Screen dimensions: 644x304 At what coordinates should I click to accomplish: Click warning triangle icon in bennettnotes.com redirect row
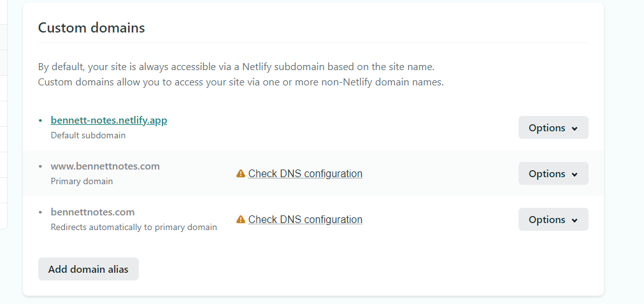(x=241, y=220)
